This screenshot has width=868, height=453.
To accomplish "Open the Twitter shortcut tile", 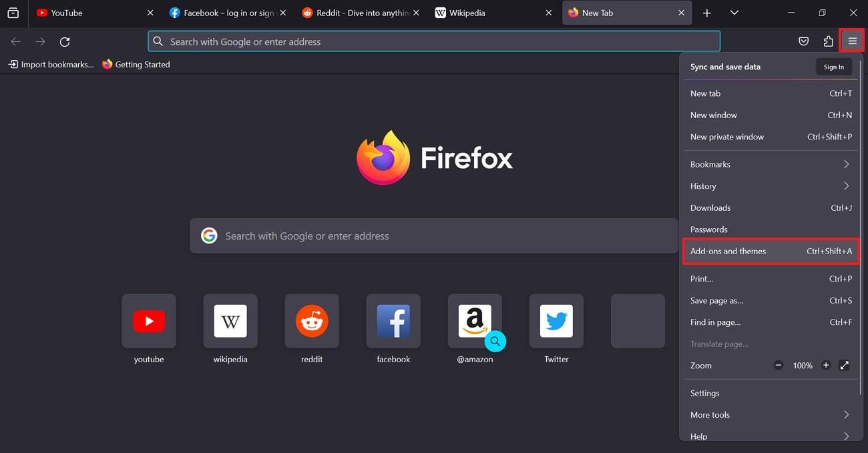I will 556,321.
